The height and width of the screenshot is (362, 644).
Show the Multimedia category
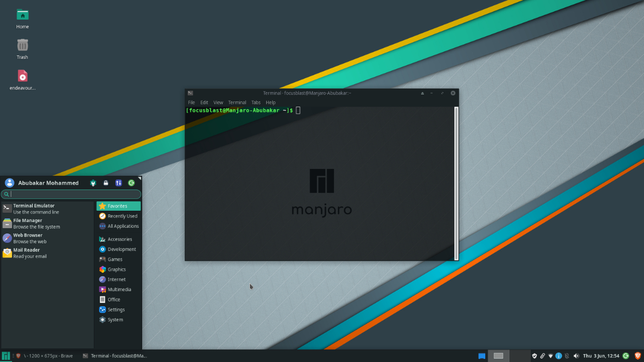[119, 290]
